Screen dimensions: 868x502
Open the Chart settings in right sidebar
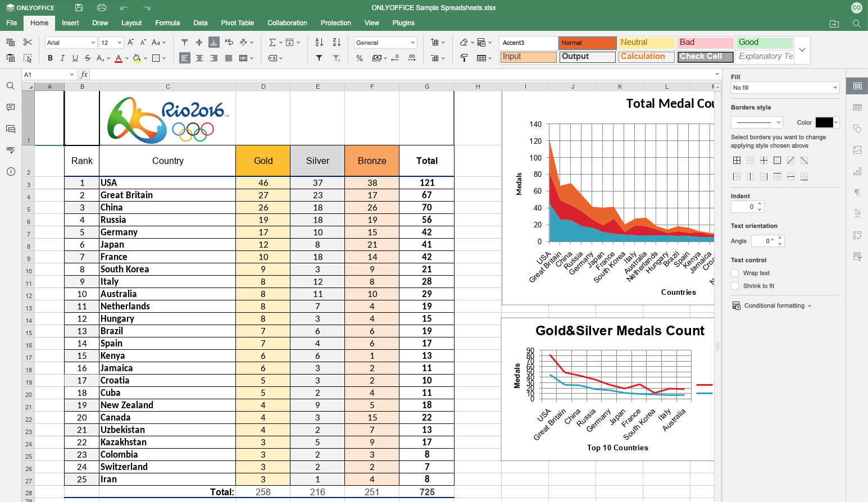click(857, 171)
